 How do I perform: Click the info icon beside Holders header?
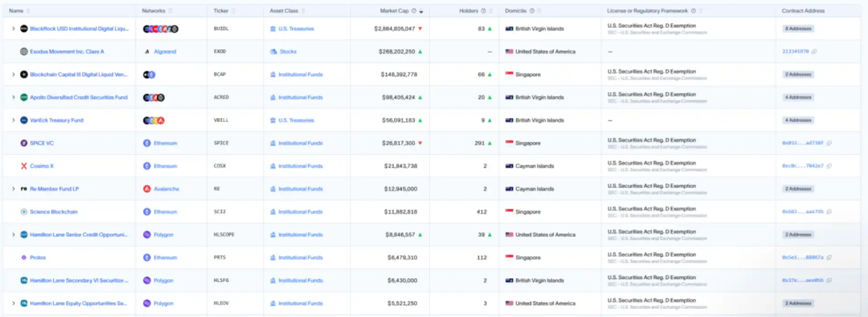coord(483,11)
